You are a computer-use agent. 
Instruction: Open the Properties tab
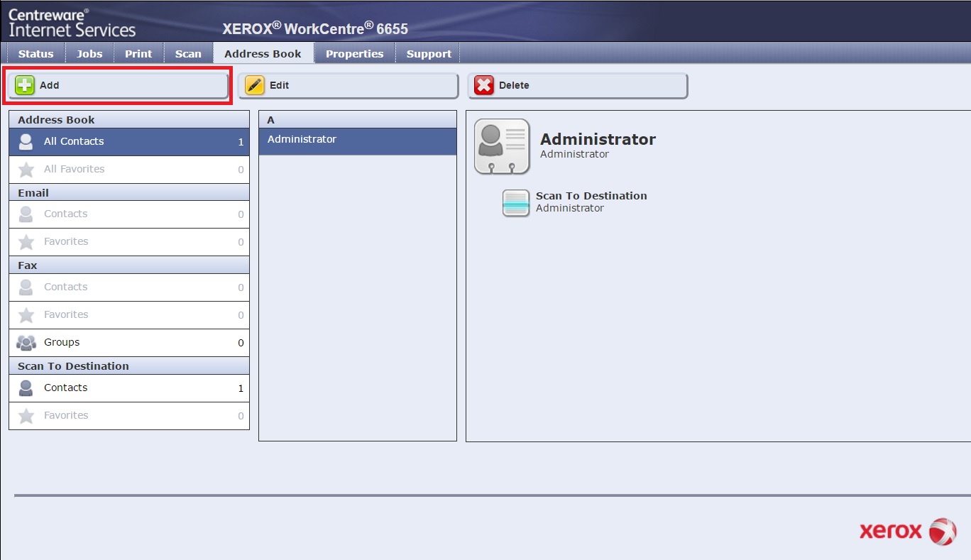point(354,54)
